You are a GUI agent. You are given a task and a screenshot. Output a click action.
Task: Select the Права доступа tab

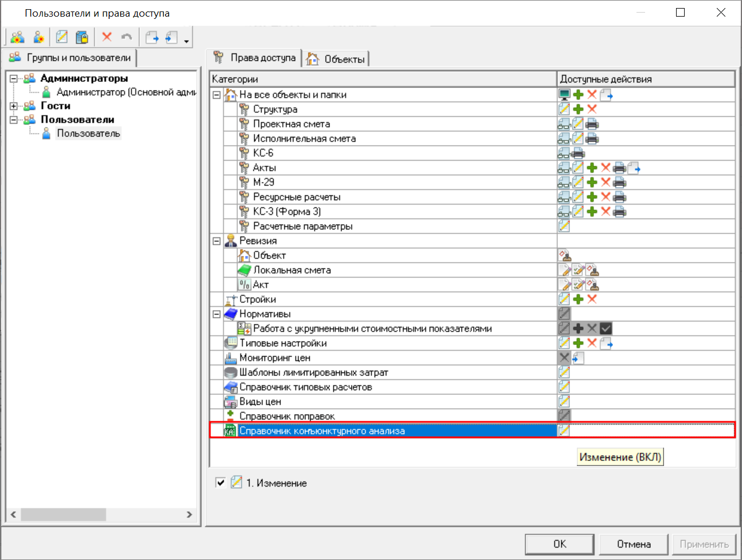pyautogui.click(x=255, y=58)
